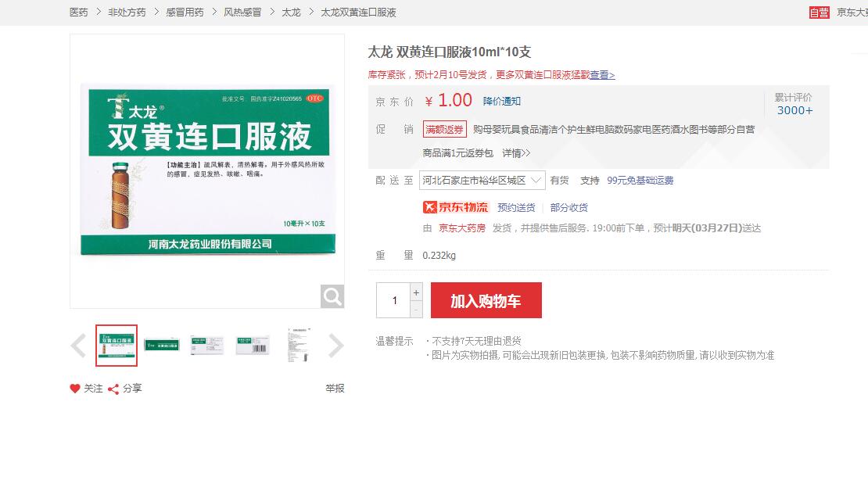
Task: Open the magnifier zoom icon on product image
Action: (332, 296)
